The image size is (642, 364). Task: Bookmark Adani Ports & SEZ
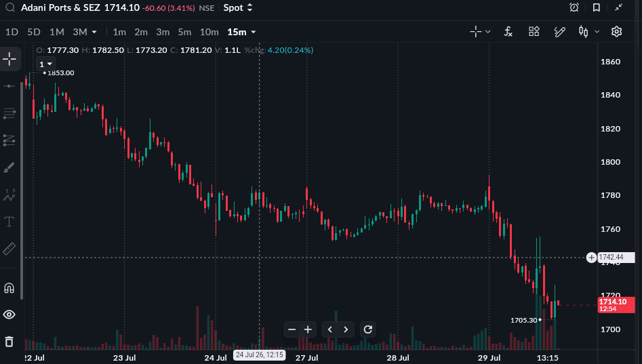597,7
